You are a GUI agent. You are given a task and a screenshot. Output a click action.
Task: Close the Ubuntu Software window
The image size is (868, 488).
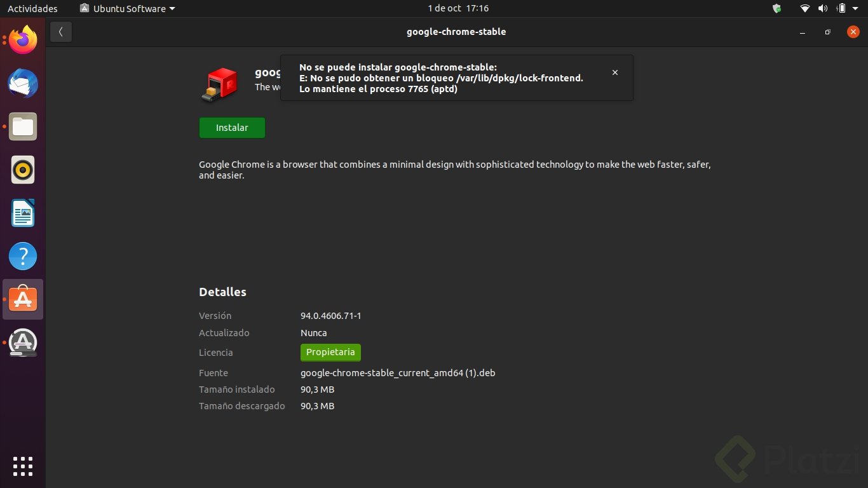pyautogui.click(x=853, y=32)
